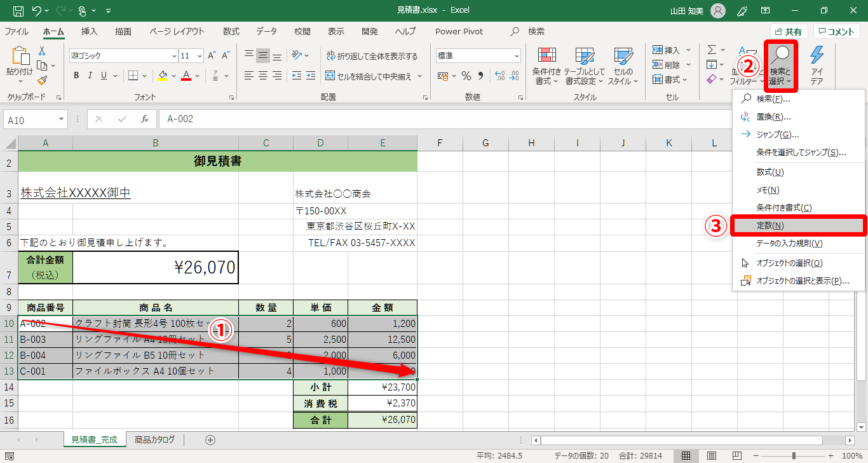Click the phonetic guide (ふりがな) icon
The width and height of the screenshot is (868, 463).
point(216,76)
